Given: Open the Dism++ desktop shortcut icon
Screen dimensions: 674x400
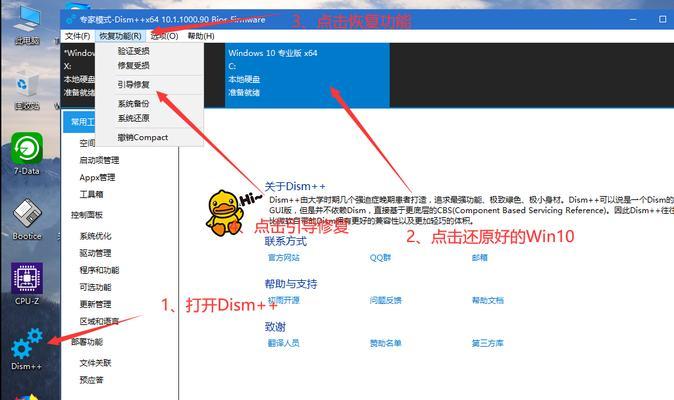Looking at the screenshot, I should (x=27, y=348).
